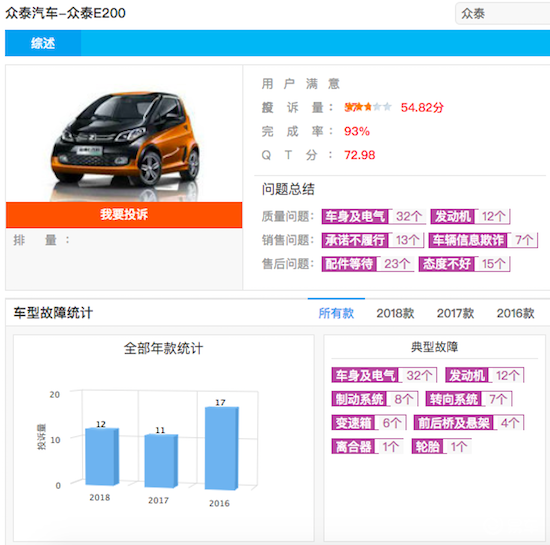Click the 2017 bar showing 11
This screenshot has width=550, height=545.
point(161,460)
